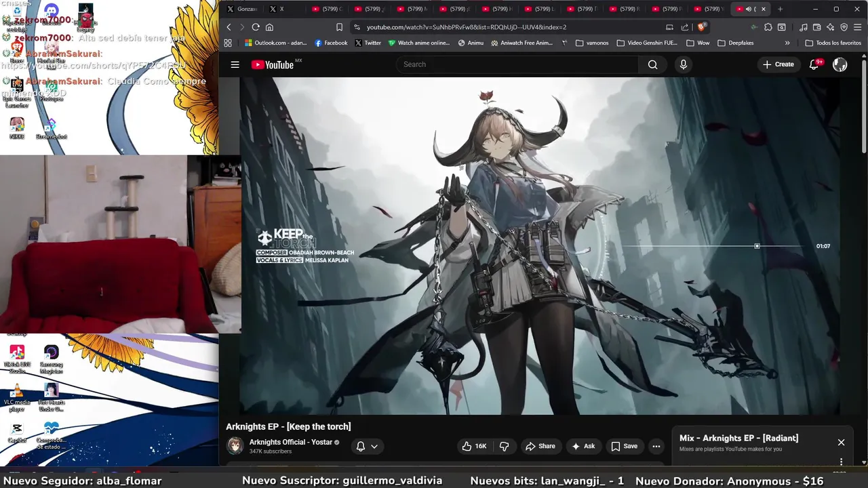This screenshot has width=868, height=488.
Task: Open CapCut desktop shortcut
Action: pos(17,432)
